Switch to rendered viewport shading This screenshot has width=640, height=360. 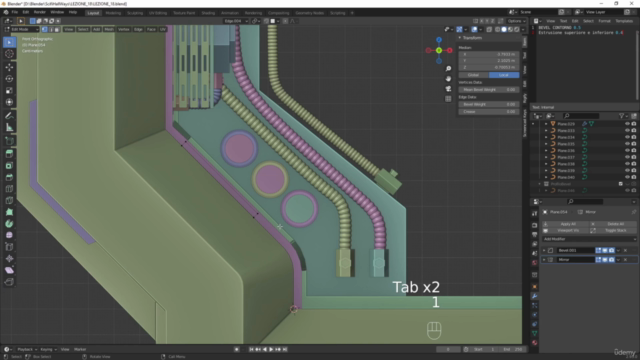[517, 29]
